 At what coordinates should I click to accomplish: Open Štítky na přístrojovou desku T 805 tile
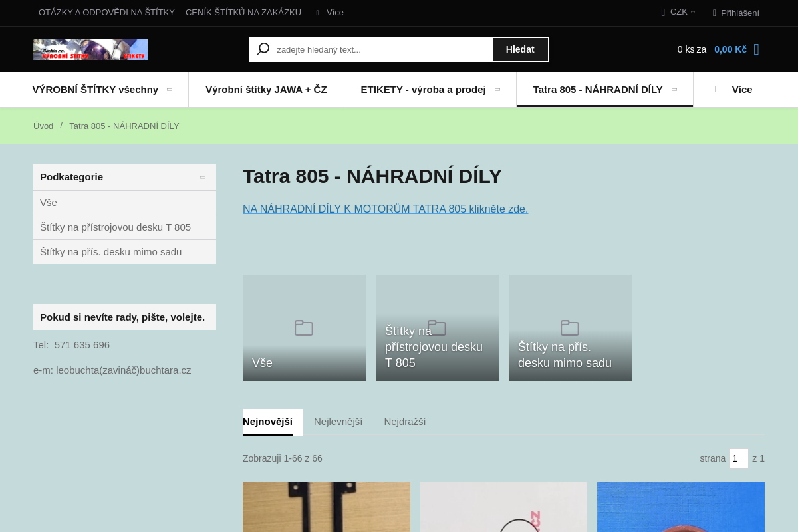coord(437,328)
